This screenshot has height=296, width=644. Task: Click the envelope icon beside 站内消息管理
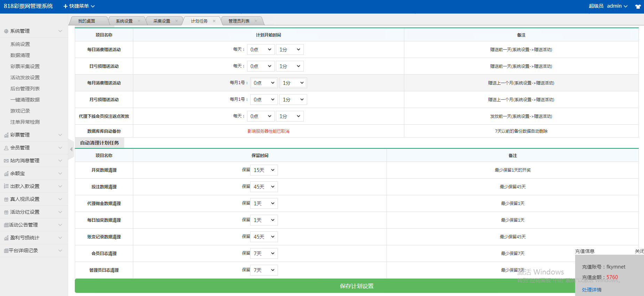(x=6, y=161)
